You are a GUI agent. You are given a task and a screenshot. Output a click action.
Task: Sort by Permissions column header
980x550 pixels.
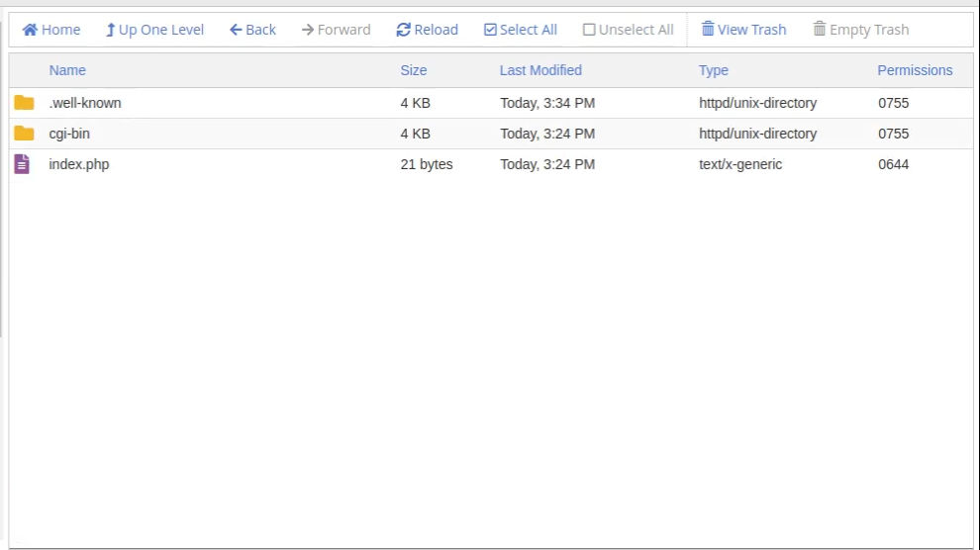[x=915, y=70]
